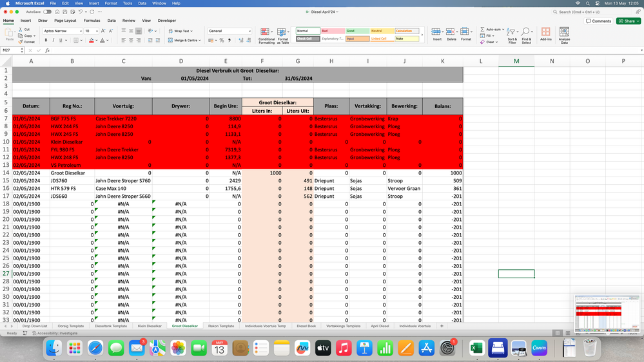Viewport: 644px width, 362px height.
Task: Apply the Good cell style
Action: [x=357, y=31]
